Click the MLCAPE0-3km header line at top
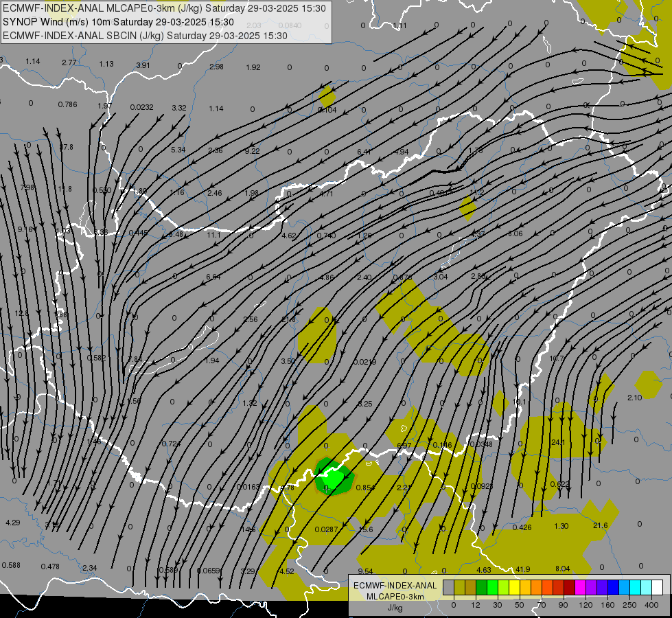Screen dimensions: 672x618 tap(164, 8)
